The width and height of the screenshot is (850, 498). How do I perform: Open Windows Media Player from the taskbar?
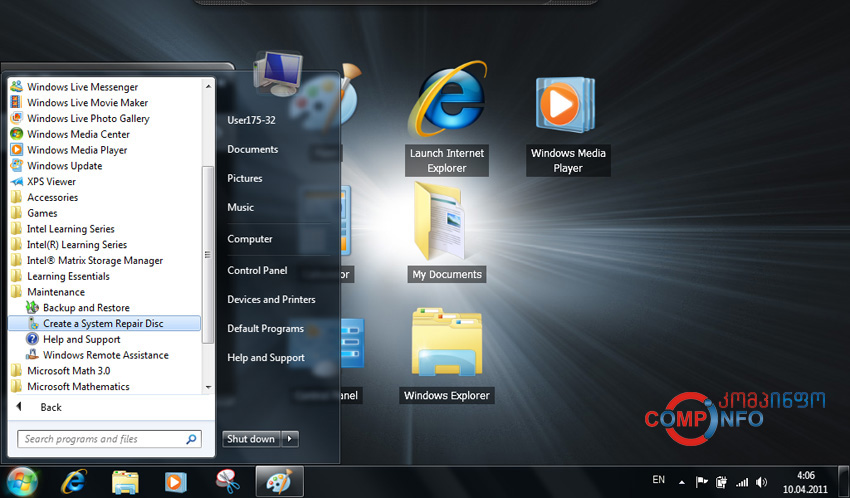176,481
